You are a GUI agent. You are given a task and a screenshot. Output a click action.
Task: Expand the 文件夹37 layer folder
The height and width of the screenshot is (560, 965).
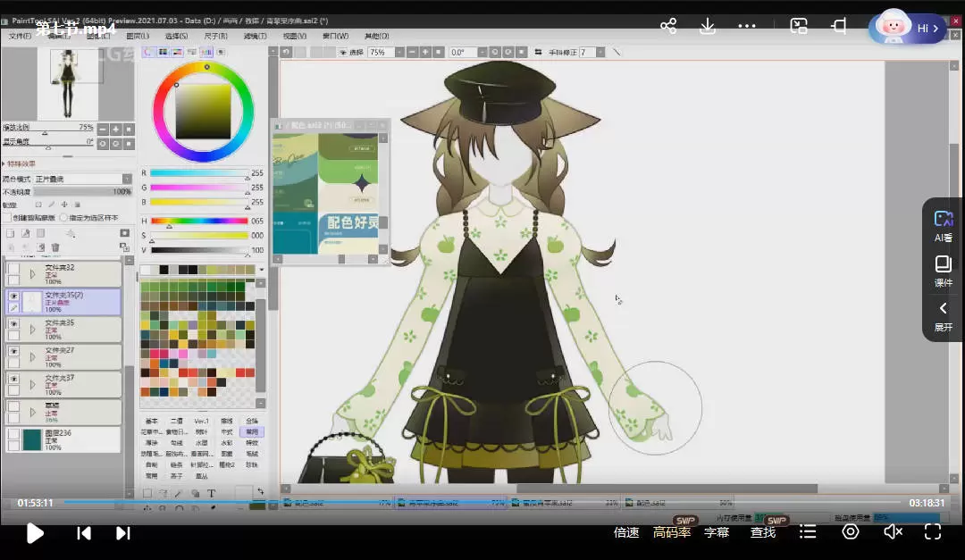33,385
